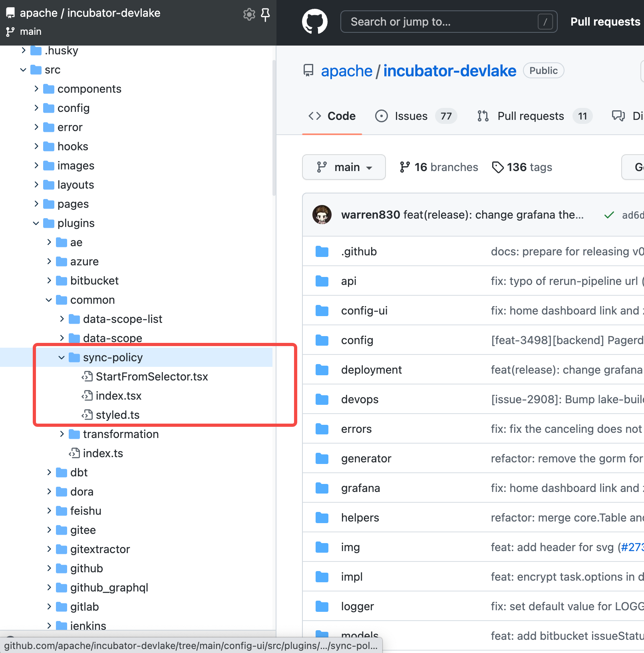Click the warren830 author name
The image size is (644, 653).
pyautogui.click(x=371, y=215)
